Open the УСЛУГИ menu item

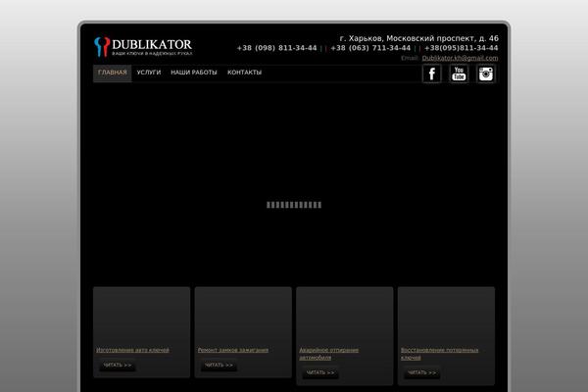coord(149,73)
